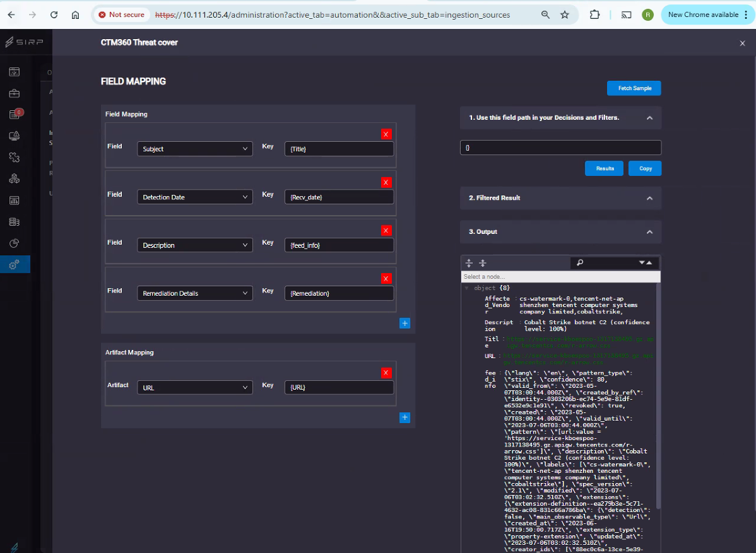Open the gears administration icon in the sidebar
The width and height of the screenshot is (756, 553).
click(x=15, y=264)
